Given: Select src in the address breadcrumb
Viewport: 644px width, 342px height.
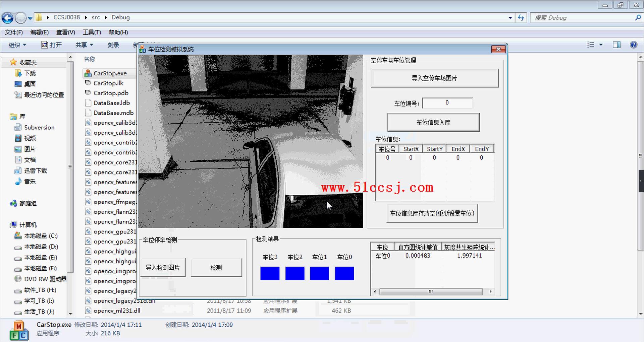Looking at the screenshot, I should [96, 17].
